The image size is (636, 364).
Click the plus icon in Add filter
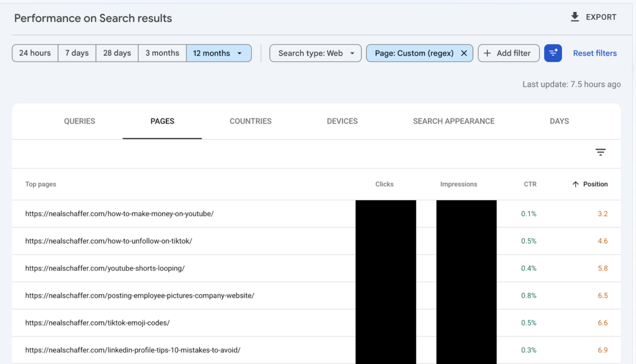488,53
